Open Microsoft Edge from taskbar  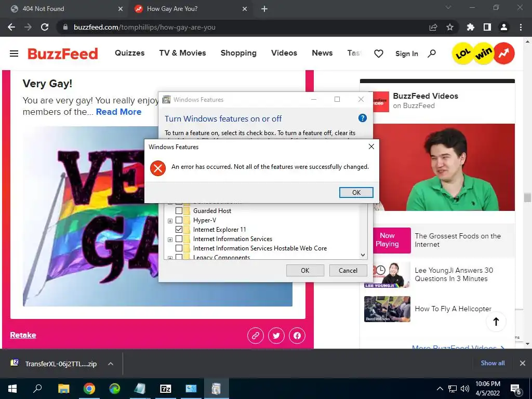click(x=114, y=389)
